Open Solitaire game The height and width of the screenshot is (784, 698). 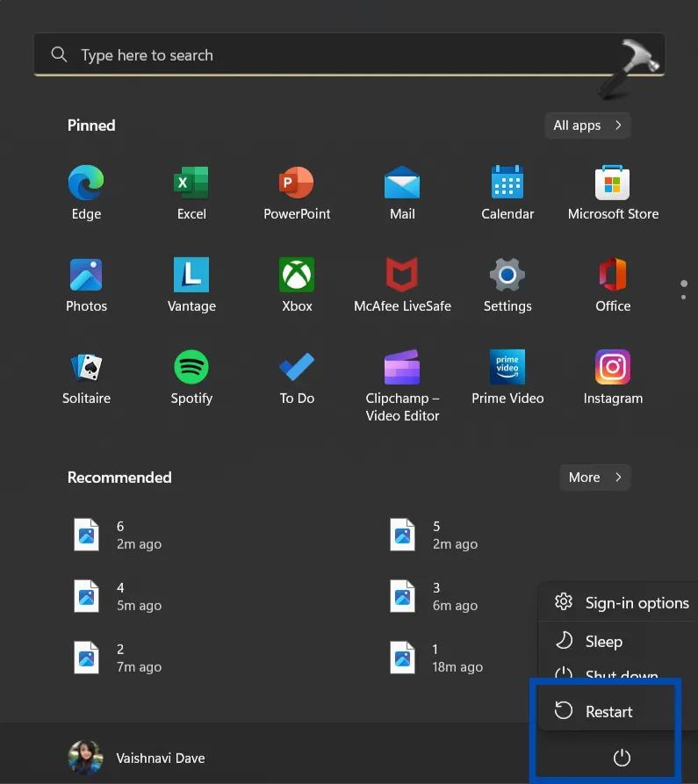[86, 378]
